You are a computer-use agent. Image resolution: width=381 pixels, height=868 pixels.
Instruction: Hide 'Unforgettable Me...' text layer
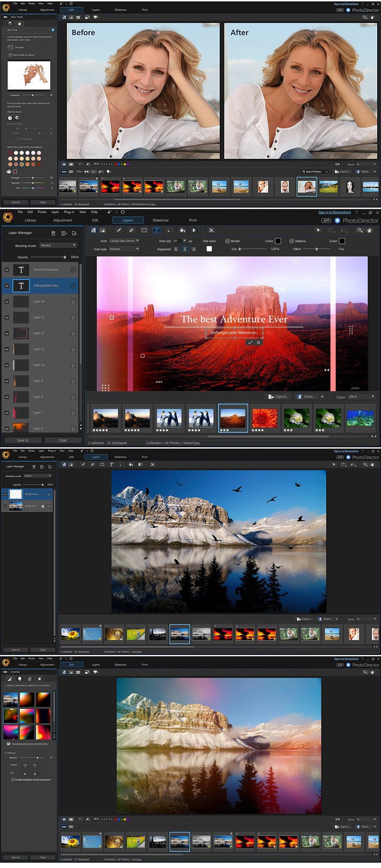7,286
